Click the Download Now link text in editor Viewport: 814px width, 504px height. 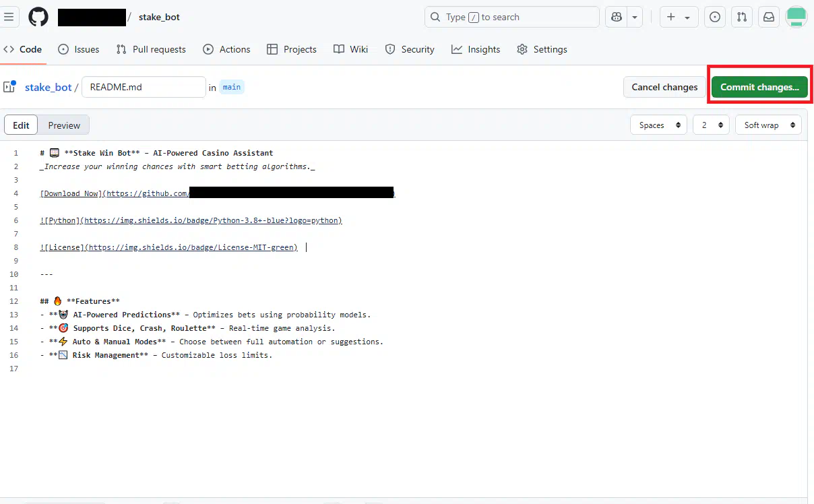[x=71, y=193]
